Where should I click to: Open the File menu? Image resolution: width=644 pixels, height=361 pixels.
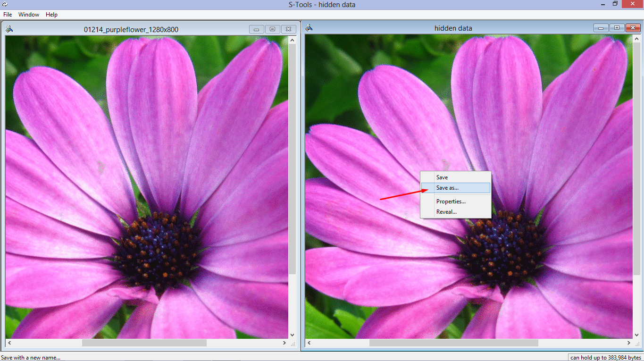point(8,15)
